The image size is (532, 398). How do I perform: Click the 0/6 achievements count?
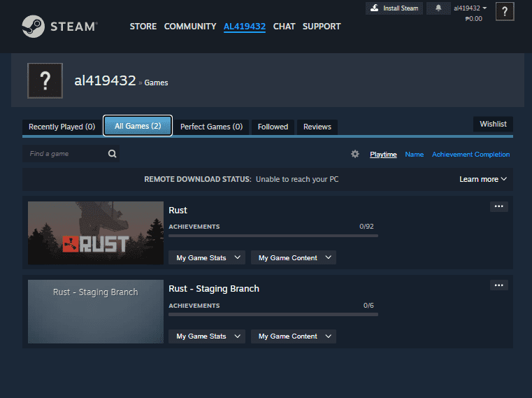(x=368, y=305)
